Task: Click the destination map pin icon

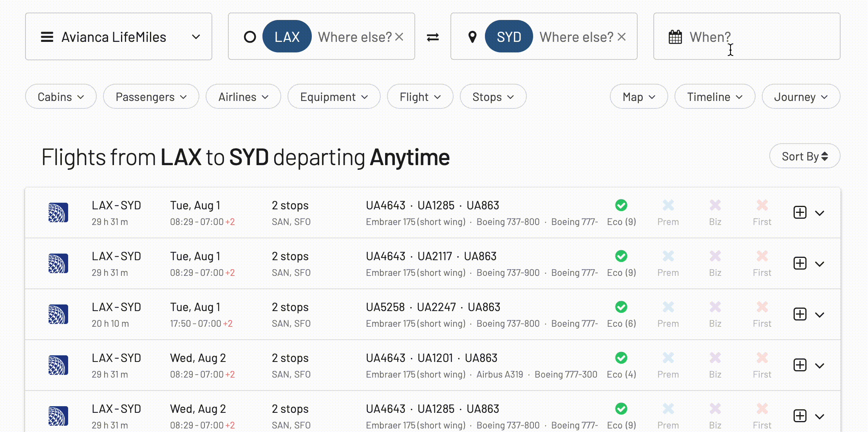Action: click(472, 37)
